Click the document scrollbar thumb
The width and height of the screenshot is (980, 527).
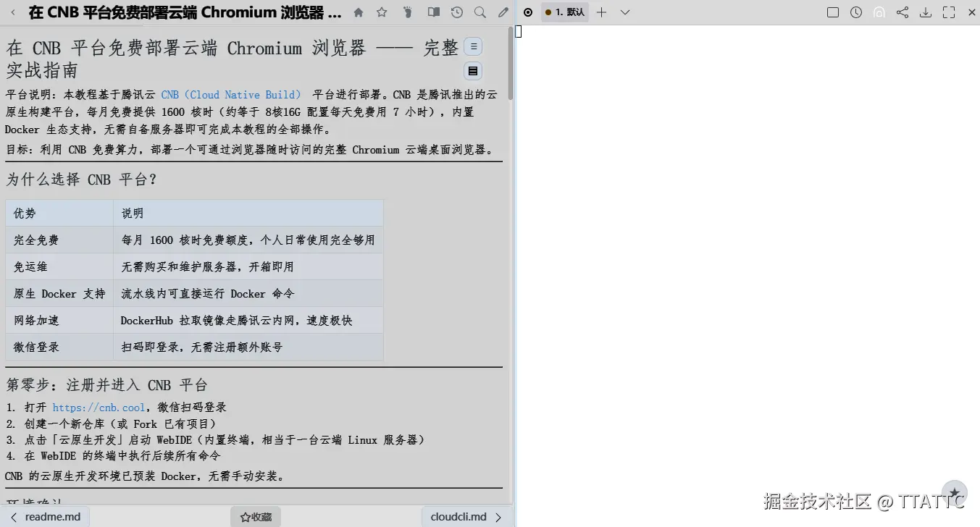click(511, 62)
